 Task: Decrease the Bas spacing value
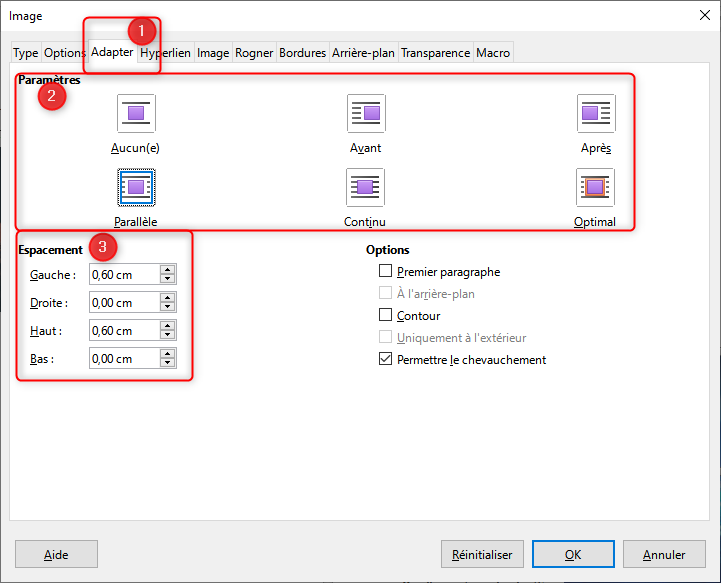168,363
